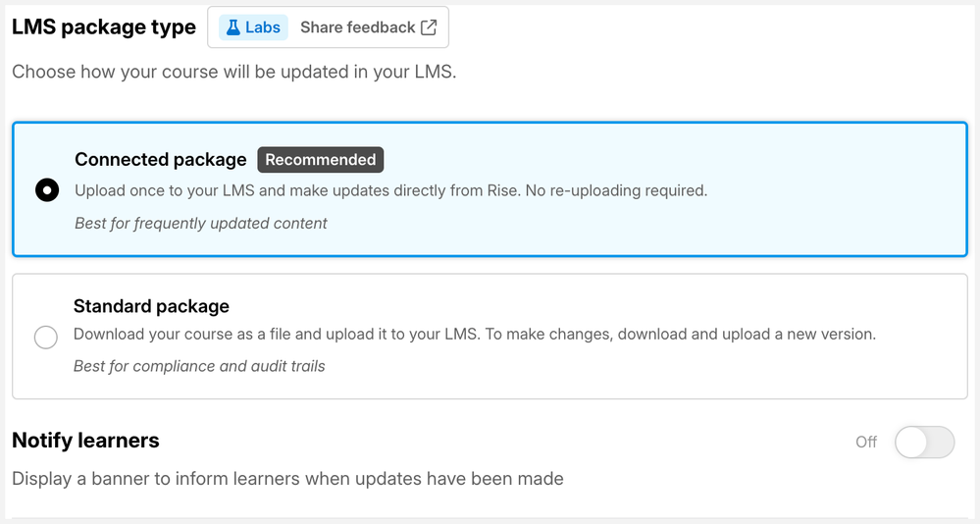Click the Labs badge

(x=253, y=27)
